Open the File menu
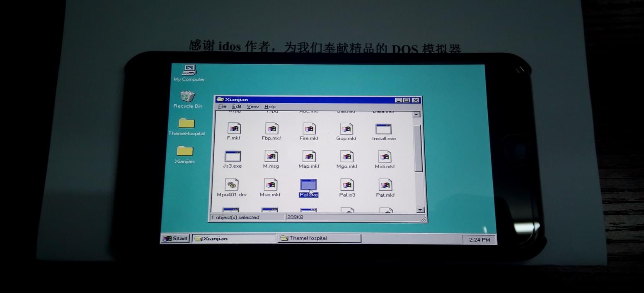644x293 pixels. tap(223, 107)
